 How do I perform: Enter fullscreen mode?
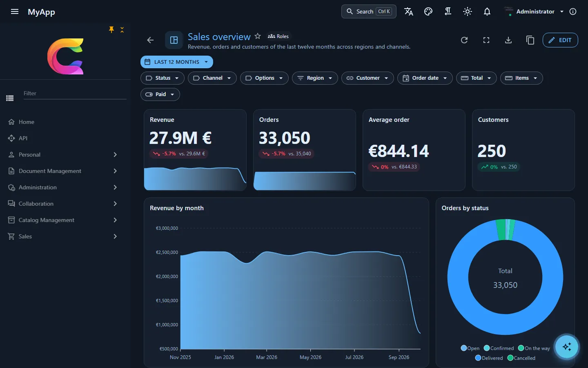(486, 40)
